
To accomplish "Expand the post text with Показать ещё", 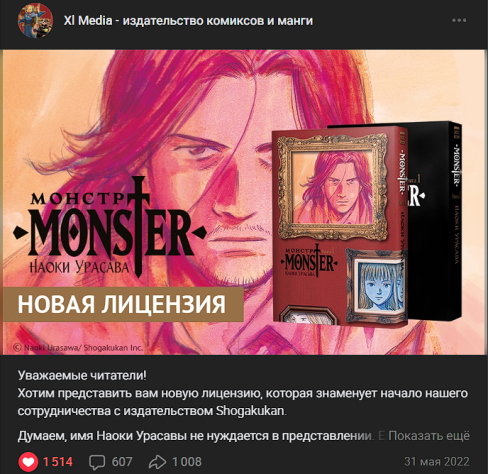I will [429, 436].
